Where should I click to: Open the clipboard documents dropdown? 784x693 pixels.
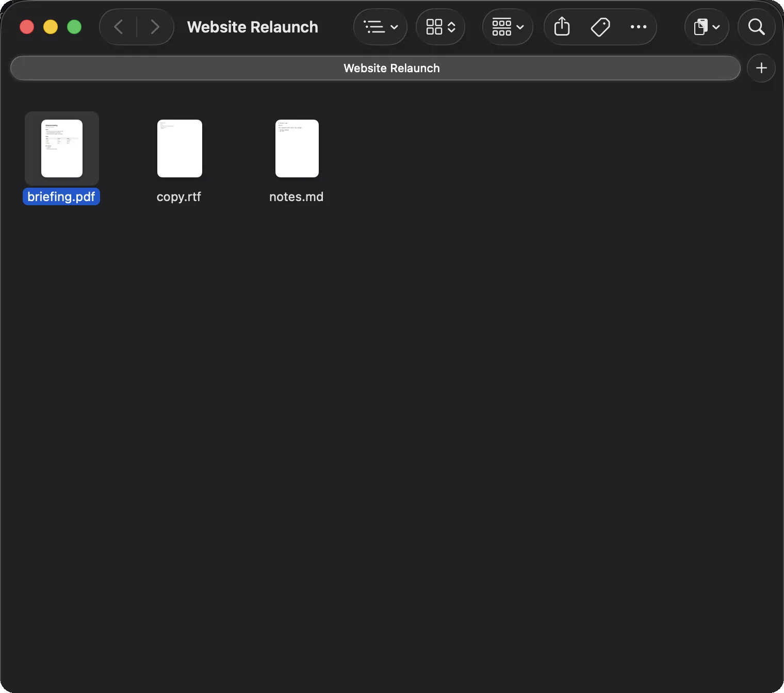(x=707, y=27)
